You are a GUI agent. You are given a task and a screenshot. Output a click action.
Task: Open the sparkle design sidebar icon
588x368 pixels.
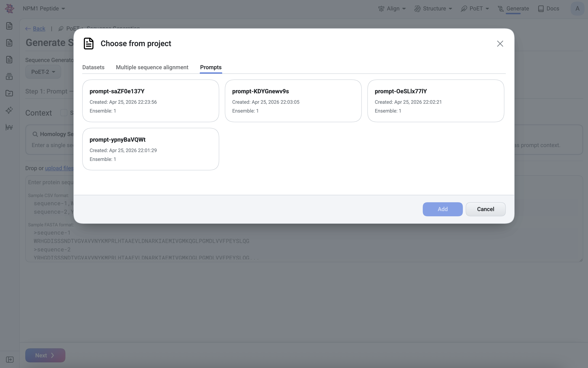9,110
